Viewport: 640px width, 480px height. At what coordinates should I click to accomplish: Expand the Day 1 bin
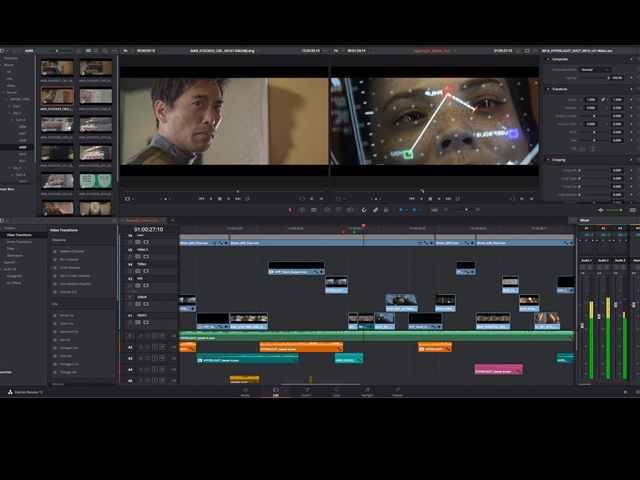coord(10,106)
